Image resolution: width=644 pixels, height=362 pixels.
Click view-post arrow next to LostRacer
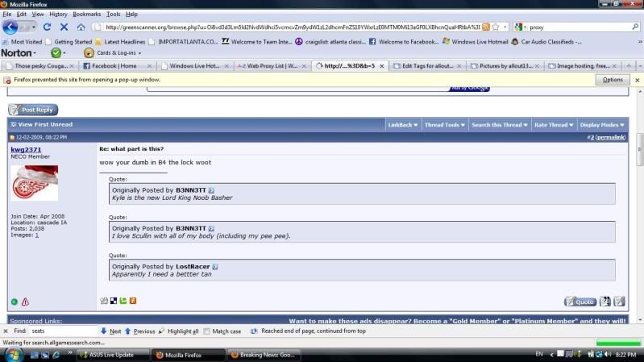coord(215,266)
